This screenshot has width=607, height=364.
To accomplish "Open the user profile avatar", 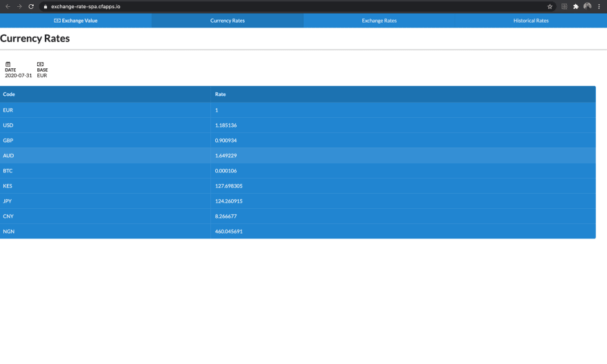I will tap(587, 6).
